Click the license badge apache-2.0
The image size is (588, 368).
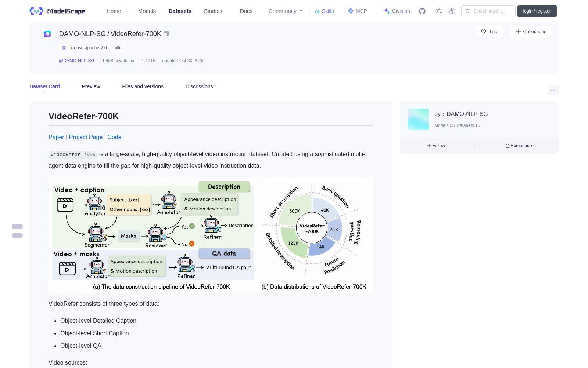click(x=84, y=48)
